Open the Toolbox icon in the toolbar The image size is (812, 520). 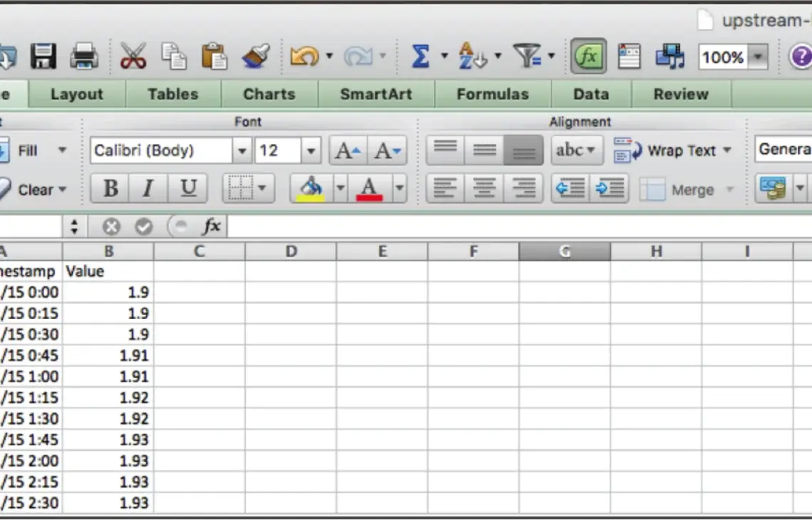(629, 56)
